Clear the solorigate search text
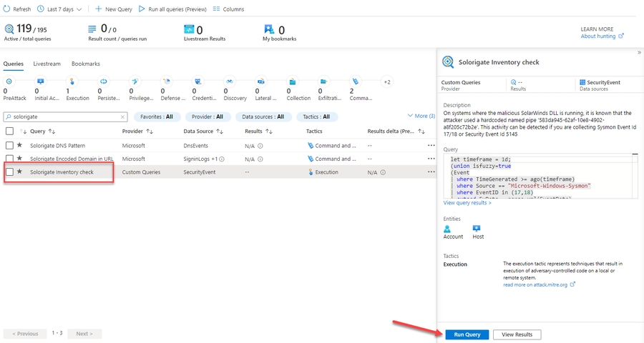This screenshot has width=644, height=343. tap(122, 116)
